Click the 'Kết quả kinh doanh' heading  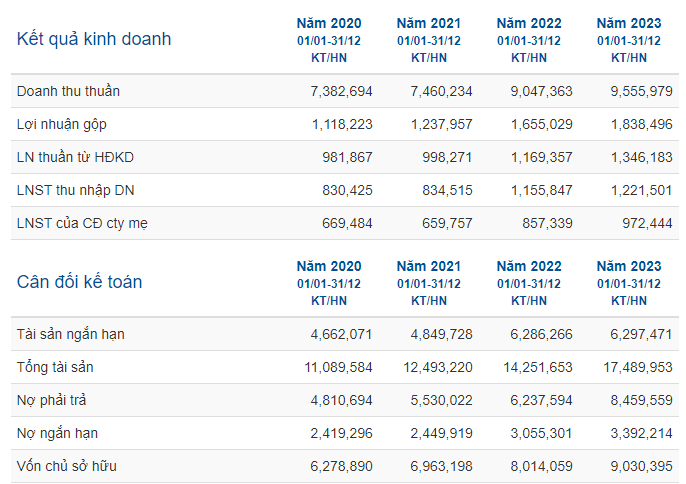click(94, 39)
